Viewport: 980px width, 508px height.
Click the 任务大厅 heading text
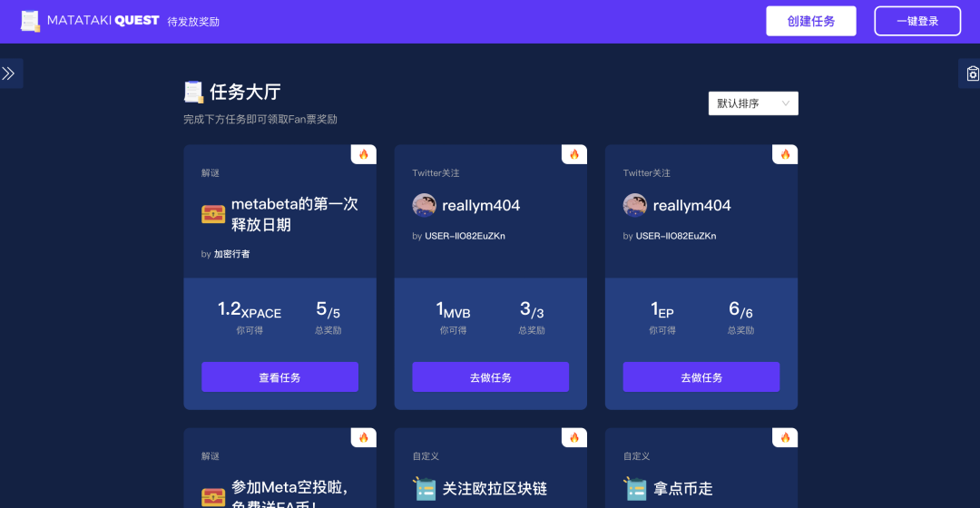coord(245,92)
